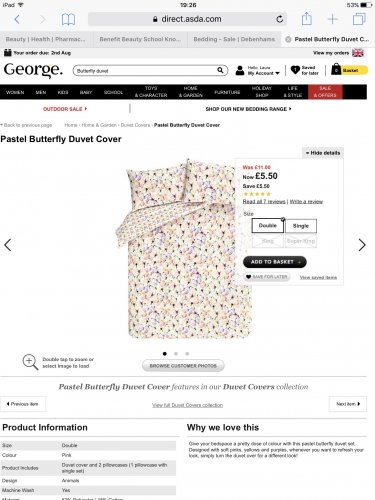Collapse the panel with Hide details
Viewport: 375px width, 500px height.
point(323,153)
